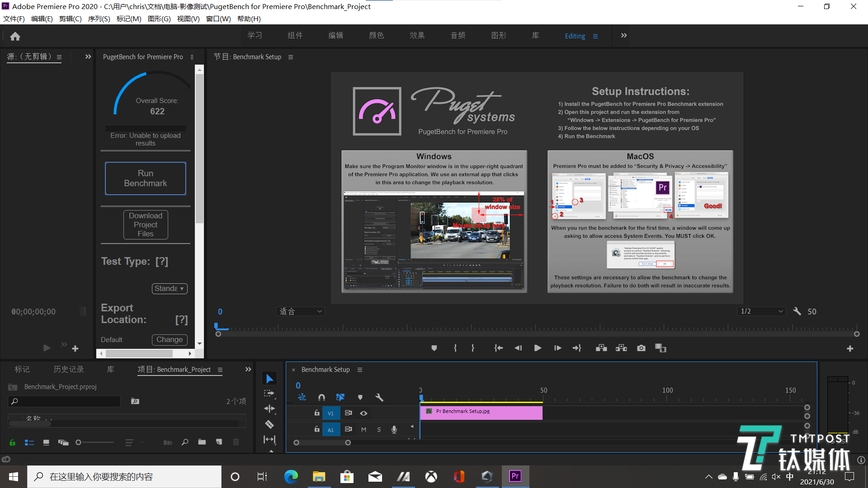Select the Ripple Edit tool
This screenshot has width=868, height=488.
click(269, 408)
